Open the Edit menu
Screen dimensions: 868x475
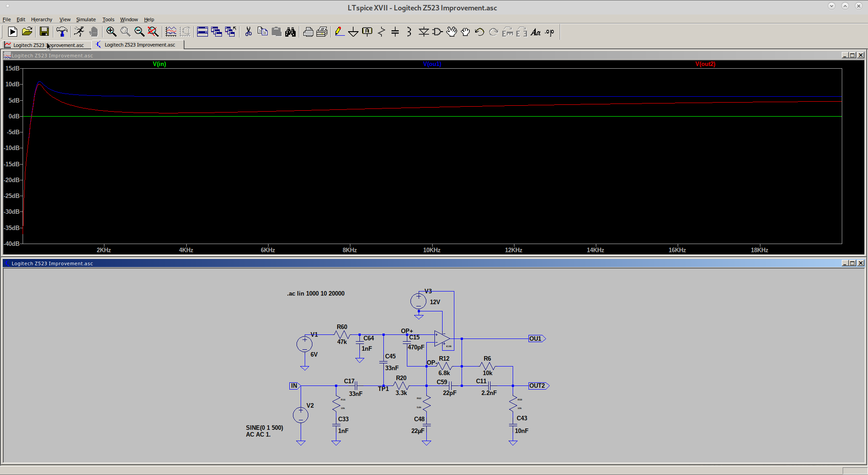tap(21, 19)
